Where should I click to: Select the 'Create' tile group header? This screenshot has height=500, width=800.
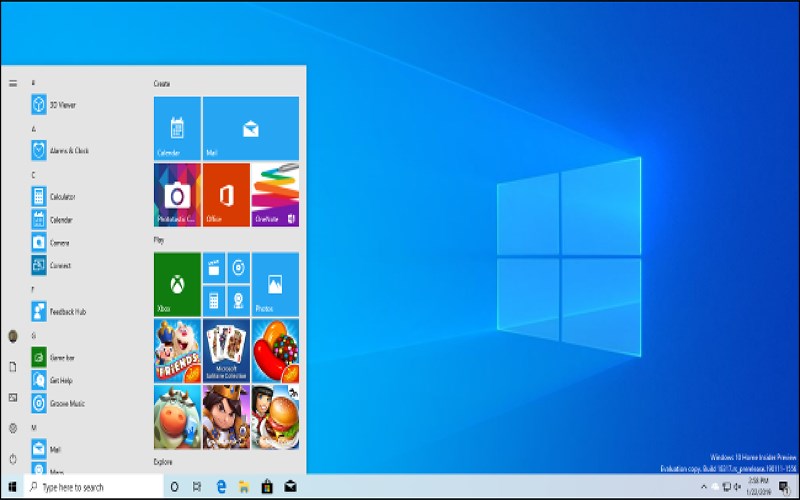click(162, 84)
